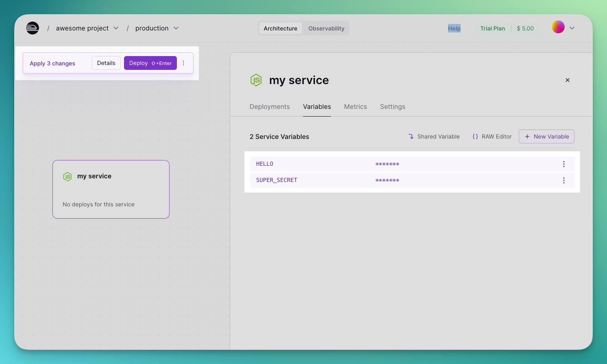This screenshot has height=364, width=607.
Task: Click the $ 5.00 credit balance
Action: click(x=525, y=28)
